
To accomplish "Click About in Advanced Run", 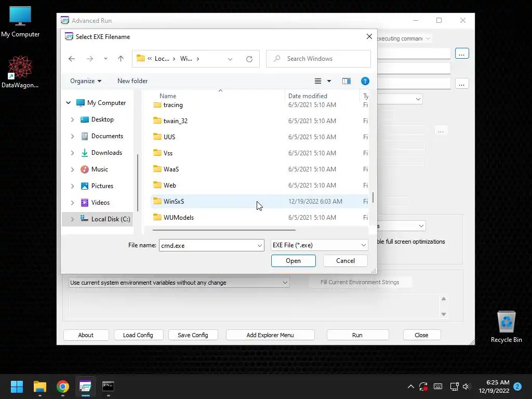I will coord(86,335).
